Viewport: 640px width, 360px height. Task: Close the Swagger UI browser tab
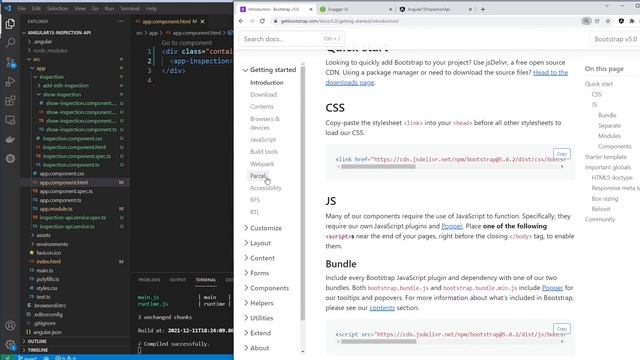click(x=391, y=9)
